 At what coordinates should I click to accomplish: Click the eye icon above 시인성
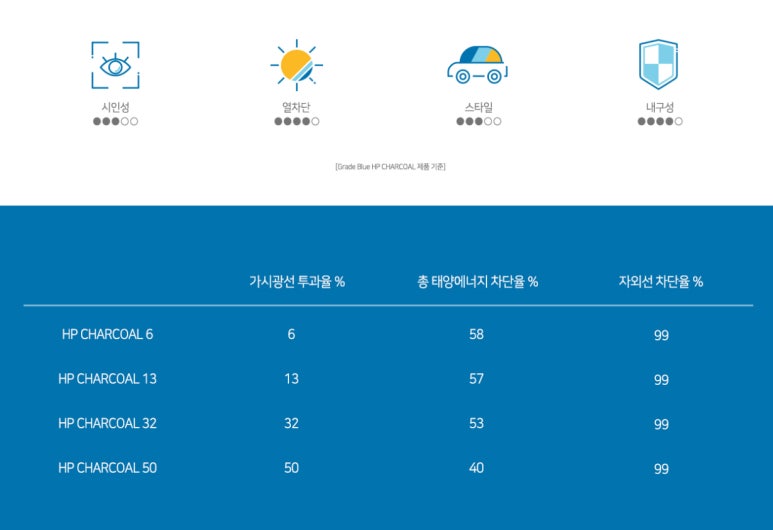(x=115, y=66)
